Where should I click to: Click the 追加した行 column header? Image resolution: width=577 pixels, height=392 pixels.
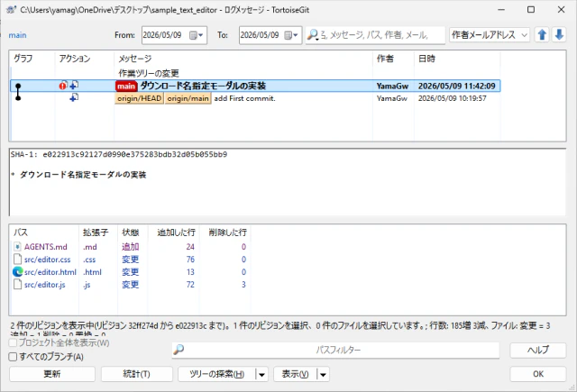click(176, 232)
